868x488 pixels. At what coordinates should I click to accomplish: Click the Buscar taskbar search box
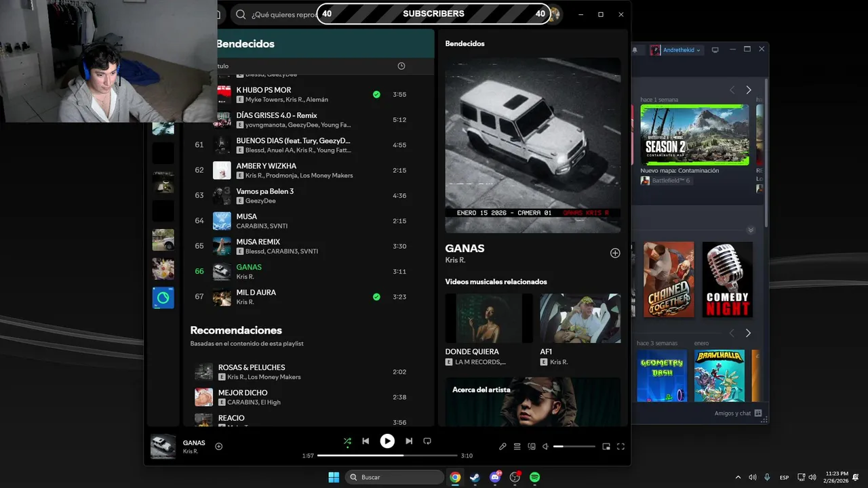[x=395, y=477]
